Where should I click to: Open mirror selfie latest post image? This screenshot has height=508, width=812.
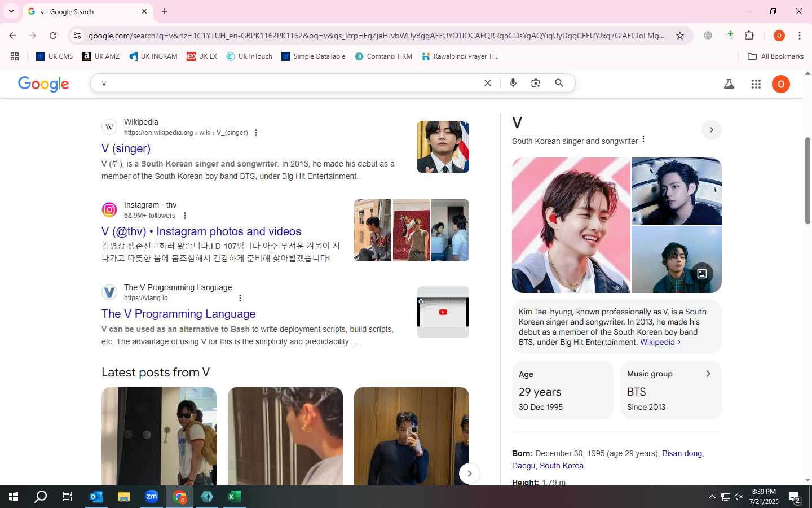pyautogui.click(x=412, y=436)
